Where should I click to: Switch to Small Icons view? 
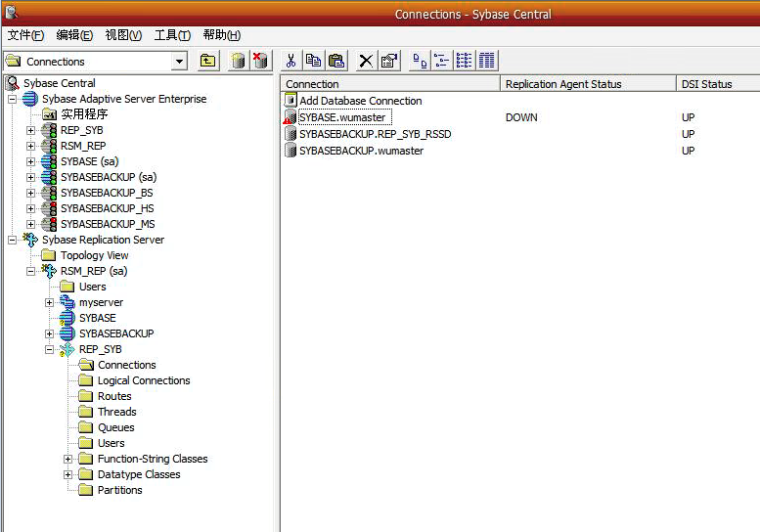pyautogui.click(x=441, y=61)
